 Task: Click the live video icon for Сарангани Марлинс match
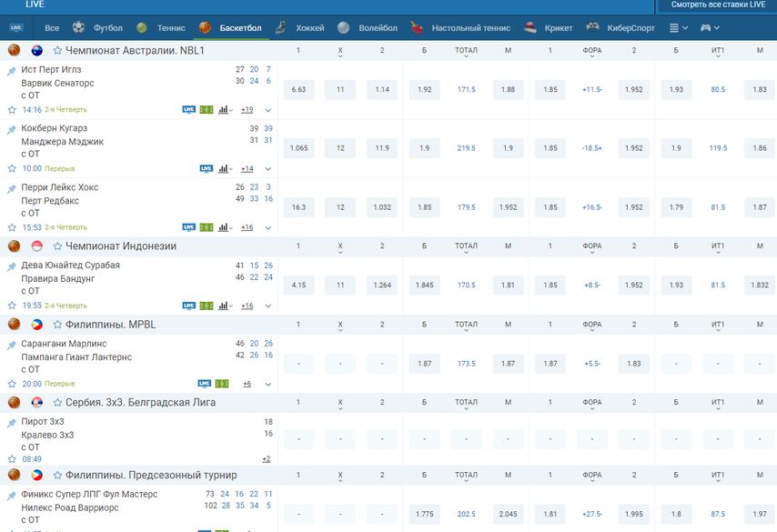[x=205, y=384]
